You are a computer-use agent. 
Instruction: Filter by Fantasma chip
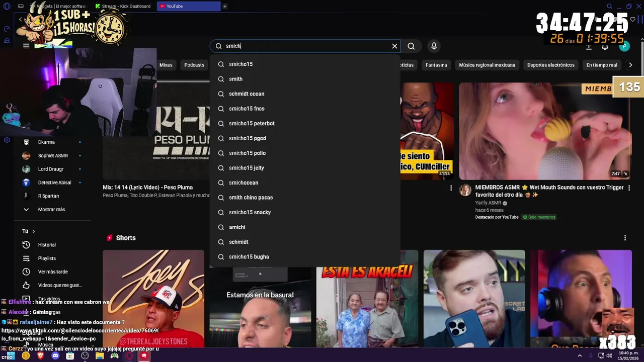click(436, 65)
